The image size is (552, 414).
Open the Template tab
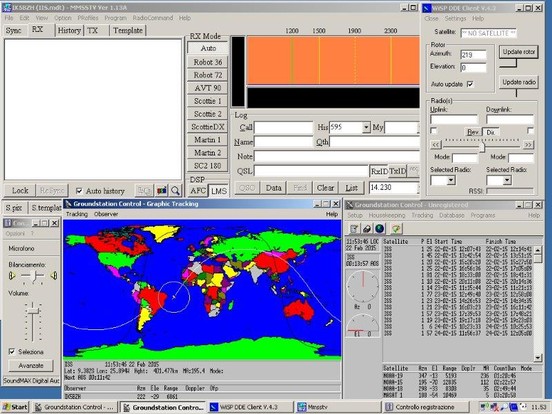click(x=128, y=31)
